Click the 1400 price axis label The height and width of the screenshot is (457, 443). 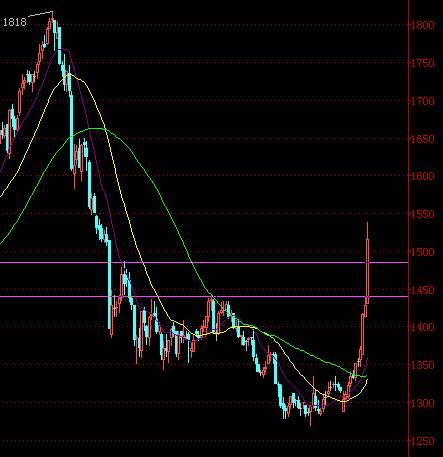tap(423, 327)
